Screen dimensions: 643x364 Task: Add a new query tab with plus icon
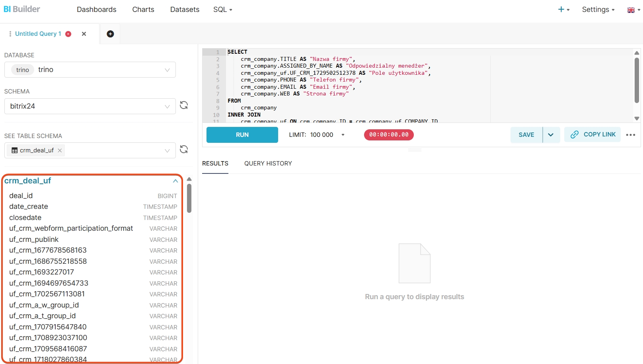110,34
